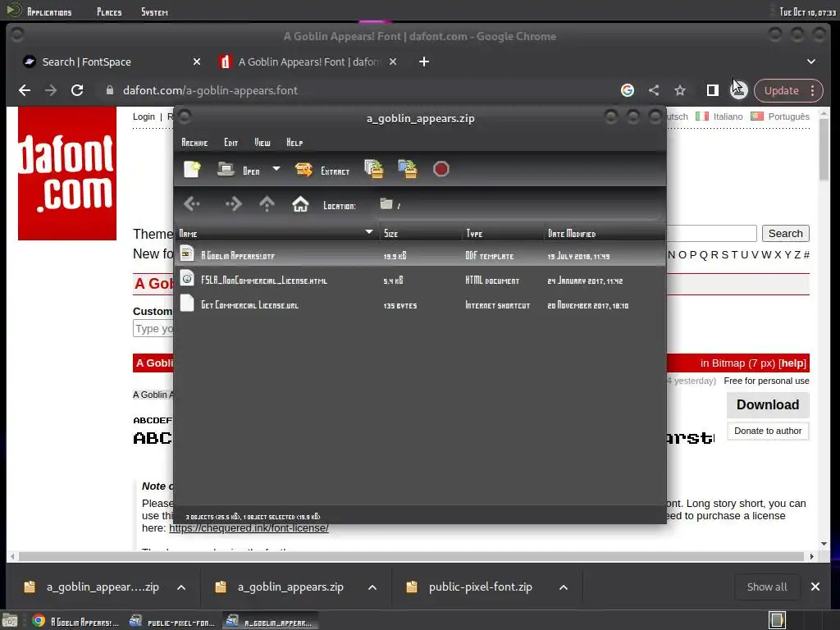Sort files by Name column
Screen dimensions: 840x630
tap(276, 233)
